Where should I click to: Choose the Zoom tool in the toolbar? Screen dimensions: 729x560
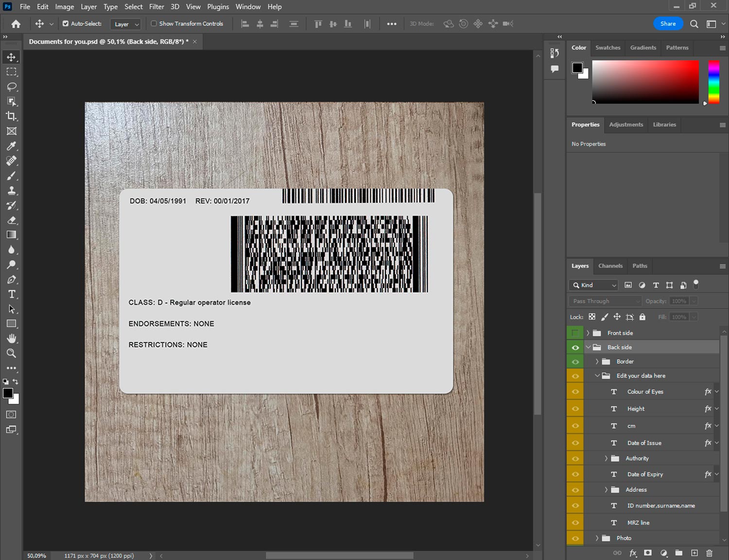[x=12, y=353]
